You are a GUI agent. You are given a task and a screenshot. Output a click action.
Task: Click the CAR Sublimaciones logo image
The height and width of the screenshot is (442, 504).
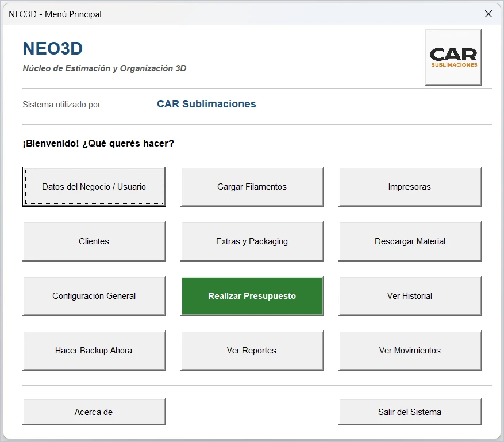[453, 57]
